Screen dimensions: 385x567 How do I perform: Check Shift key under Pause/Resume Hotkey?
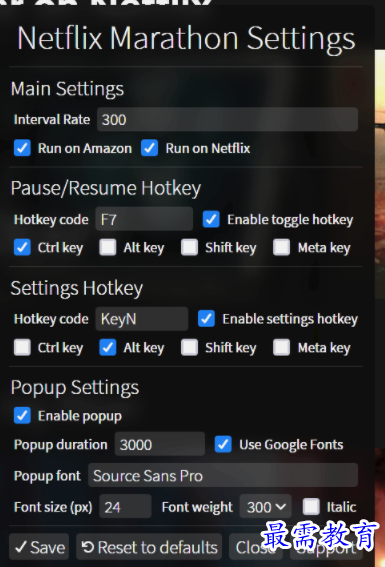tap(189, 247)
